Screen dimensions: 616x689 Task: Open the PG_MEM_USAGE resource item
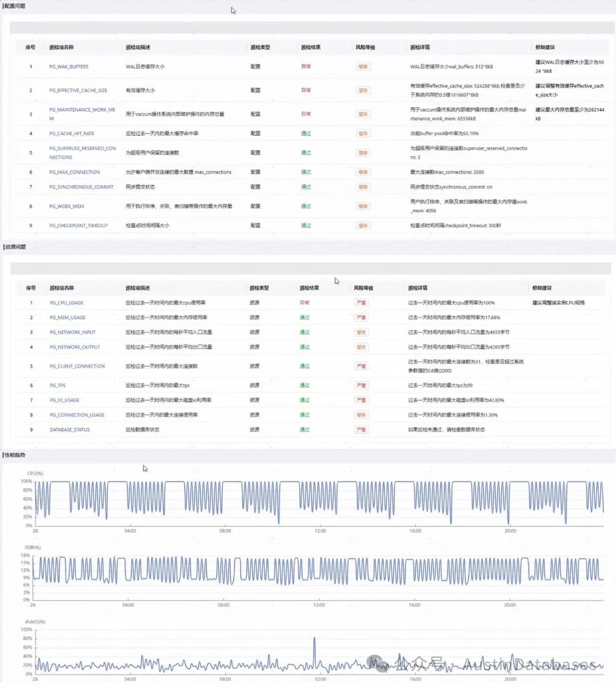coord(67,318)
